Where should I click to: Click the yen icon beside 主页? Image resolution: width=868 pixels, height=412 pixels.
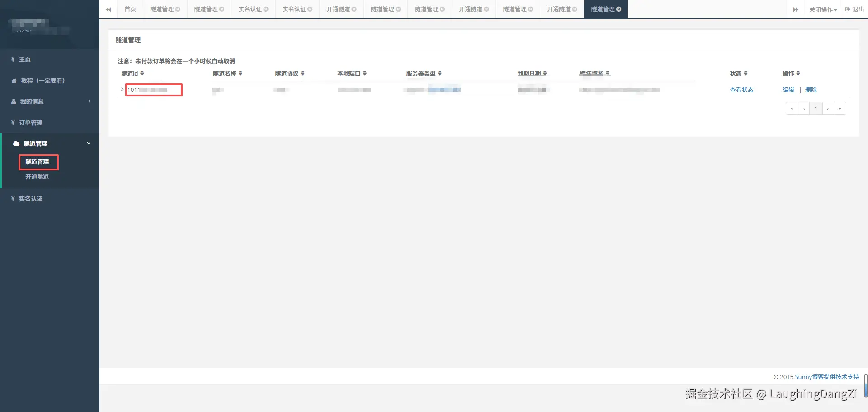click(13, 59)
